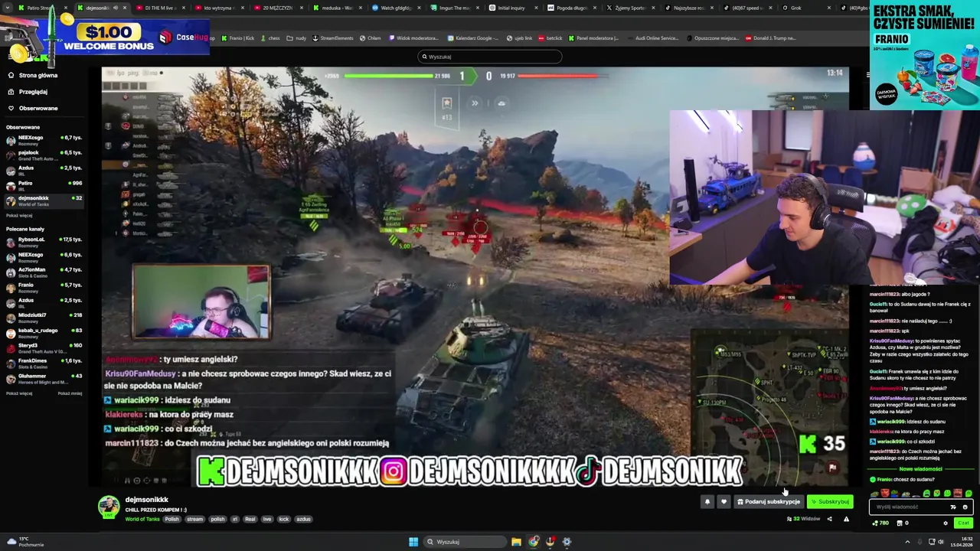980x551 pixels.
Task: Click the report warning triangle icon
Action: (x=846, y=519)
